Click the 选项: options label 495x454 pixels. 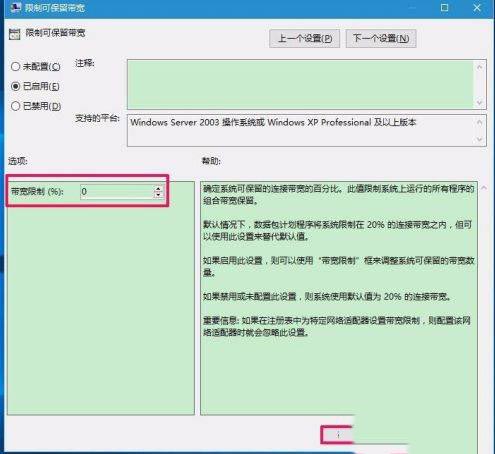[x=18, y=161]
